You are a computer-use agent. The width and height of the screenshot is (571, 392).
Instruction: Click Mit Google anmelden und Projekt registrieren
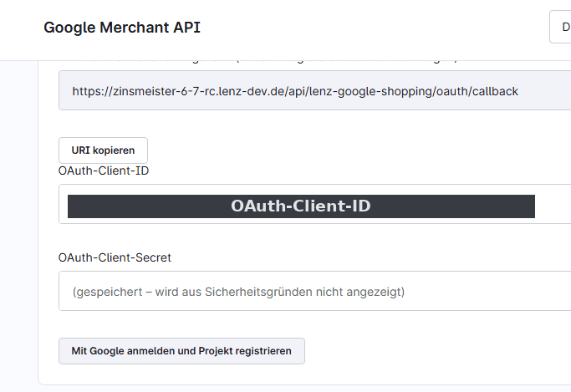181,351
